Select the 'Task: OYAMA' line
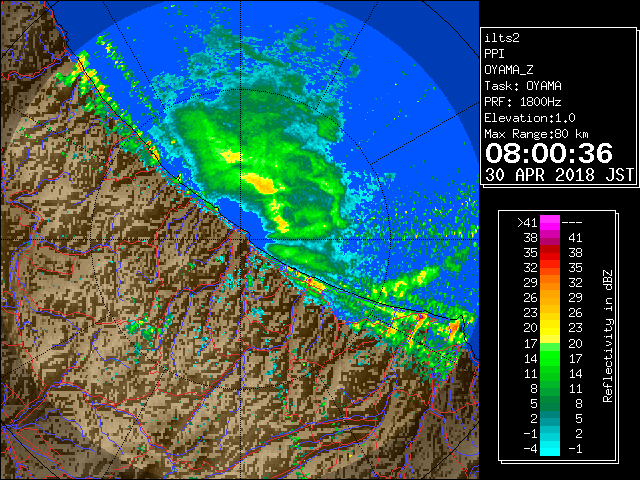 [523, 86]
